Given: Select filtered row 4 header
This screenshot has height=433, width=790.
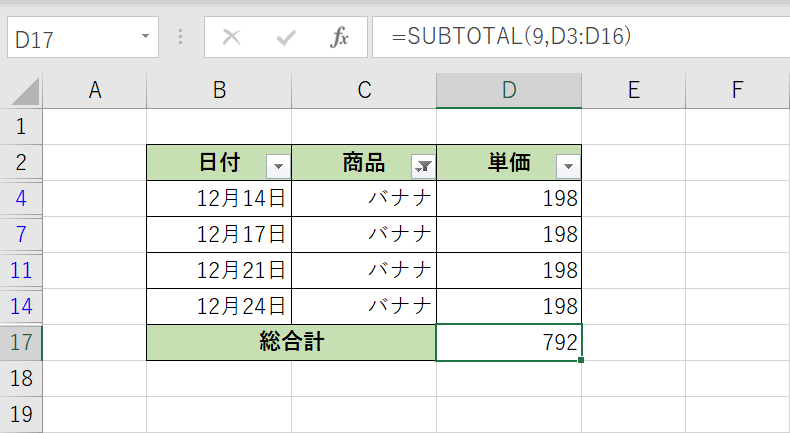Looking at the screenshot, I should tap(21, 199).
